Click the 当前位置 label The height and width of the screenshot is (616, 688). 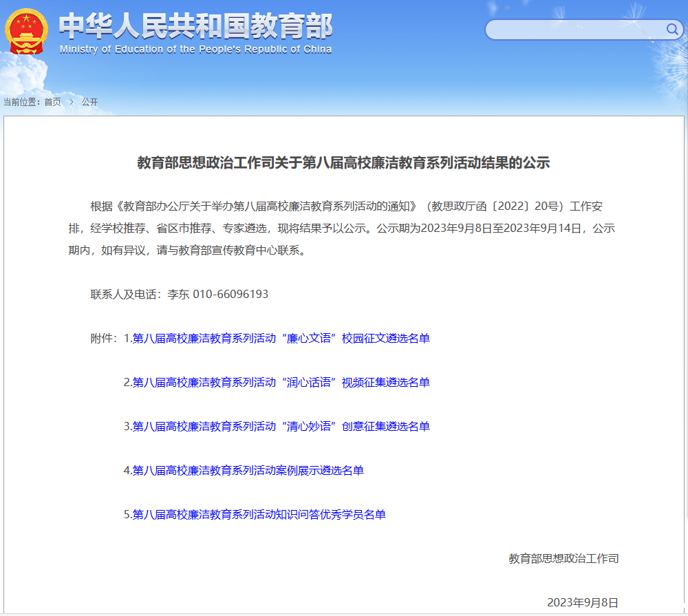point(22,102)
